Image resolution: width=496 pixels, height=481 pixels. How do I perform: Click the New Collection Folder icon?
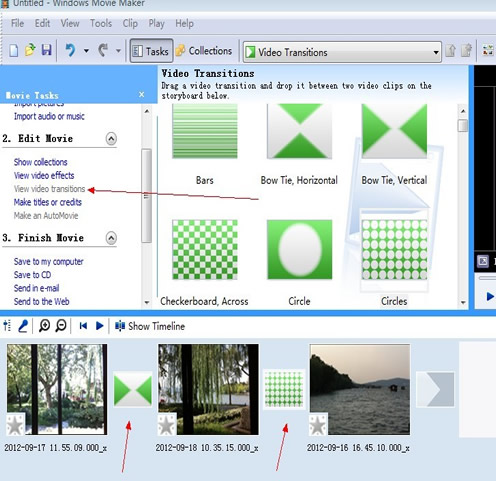coord(467,50)
